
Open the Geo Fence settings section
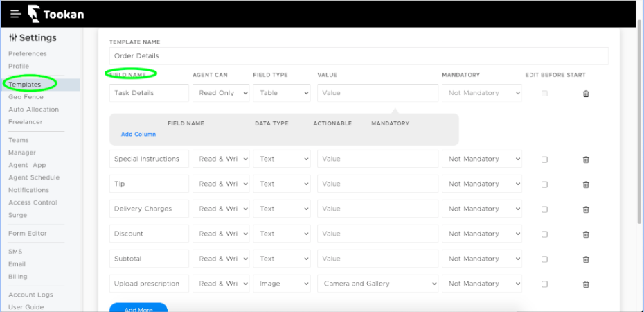pos(26,97)
